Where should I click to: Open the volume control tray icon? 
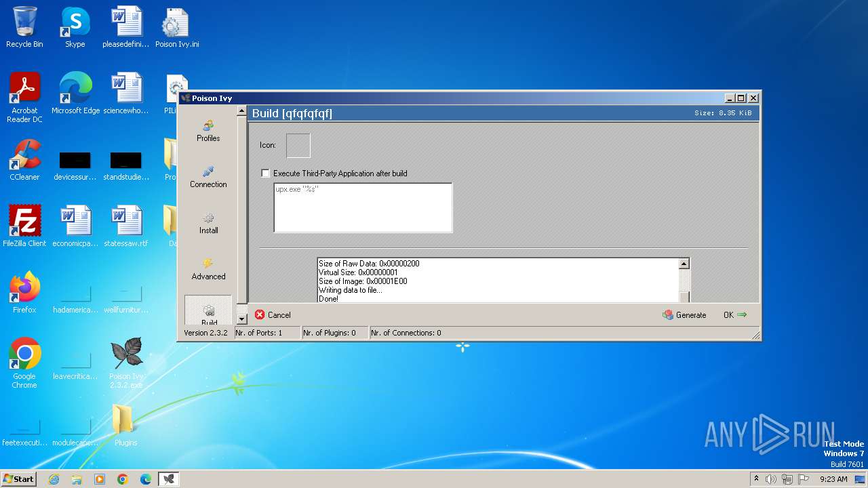[771, 479]
